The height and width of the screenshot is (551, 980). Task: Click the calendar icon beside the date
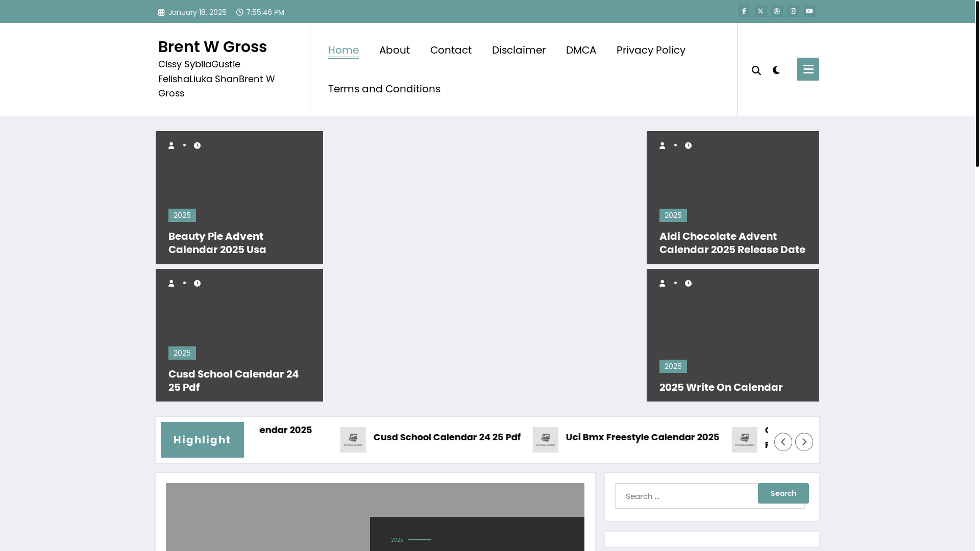[161, 12]
